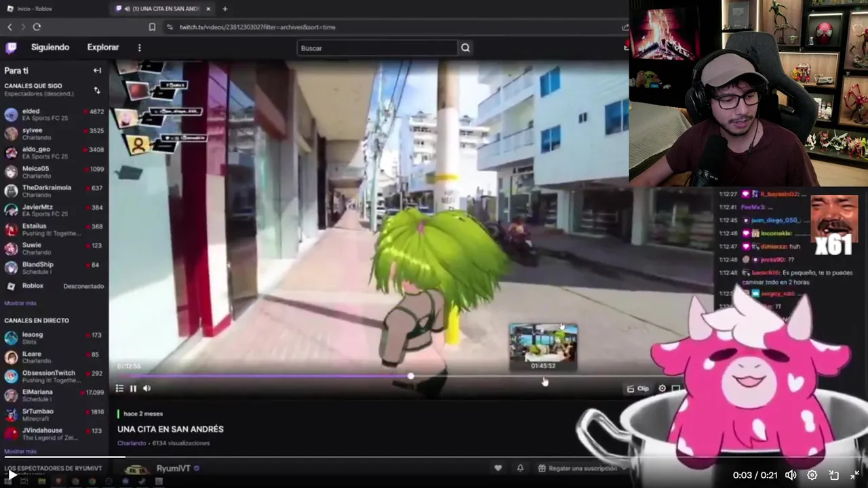Screen dimensions: 868x488
Task: Open the JavierMtz channel
Action: pyautogui.click(x=54, y=210)
